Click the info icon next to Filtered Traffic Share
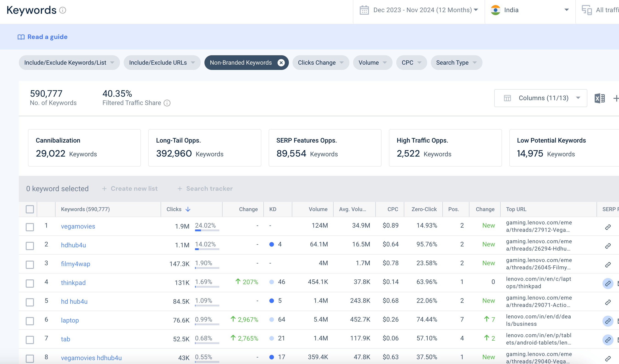 (x=167, y=103)
